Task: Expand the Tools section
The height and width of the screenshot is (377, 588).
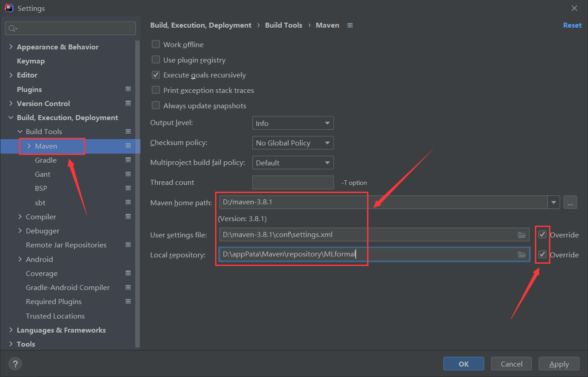Action: pyautogui.click(x=11, y=344)
